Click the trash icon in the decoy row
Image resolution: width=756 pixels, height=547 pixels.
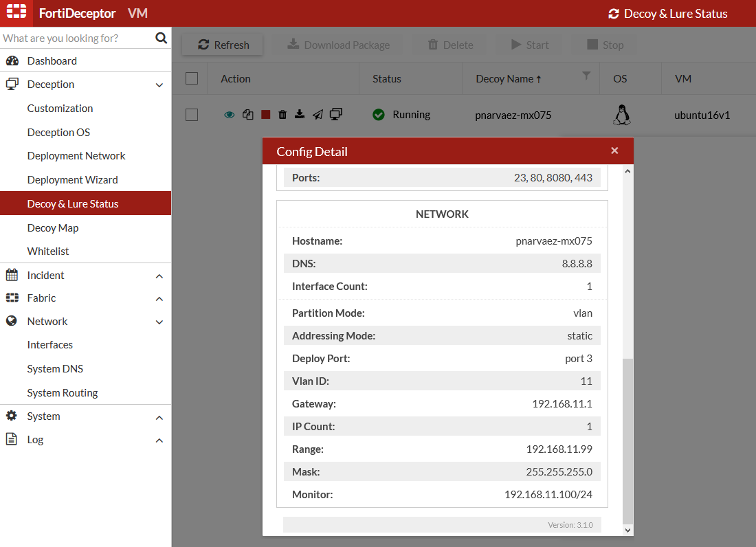click(282, 115)
